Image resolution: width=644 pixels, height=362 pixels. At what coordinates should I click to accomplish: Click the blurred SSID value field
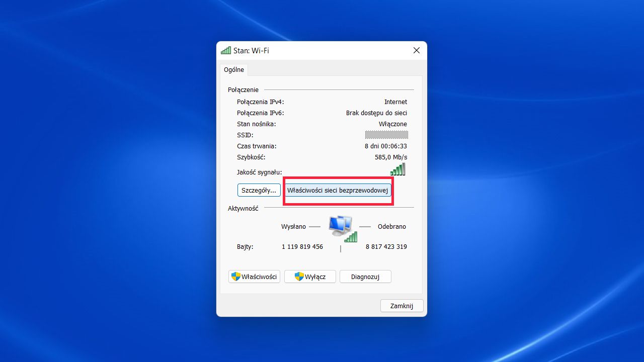coord(386,135)
